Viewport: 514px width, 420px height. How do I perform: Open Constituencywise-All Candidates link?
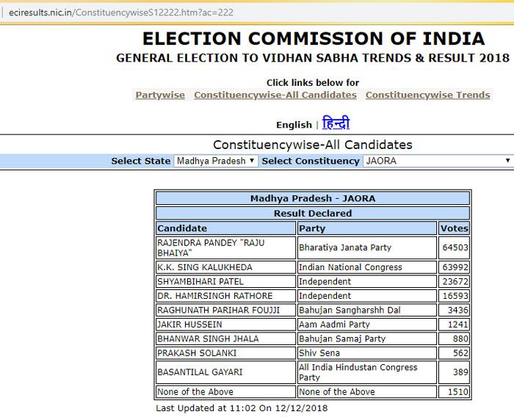[x=275, y=95]
